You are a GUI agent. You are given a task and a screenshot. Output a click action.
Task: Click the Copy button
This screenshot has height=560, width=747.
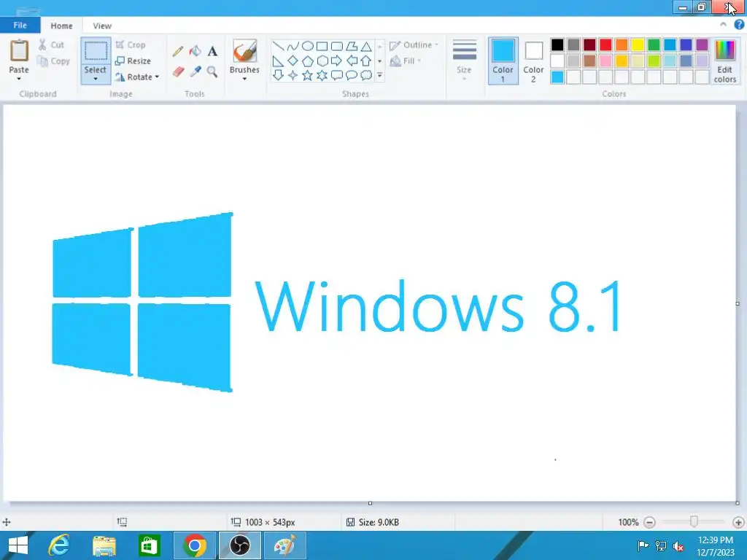click(x=53, y=61)
